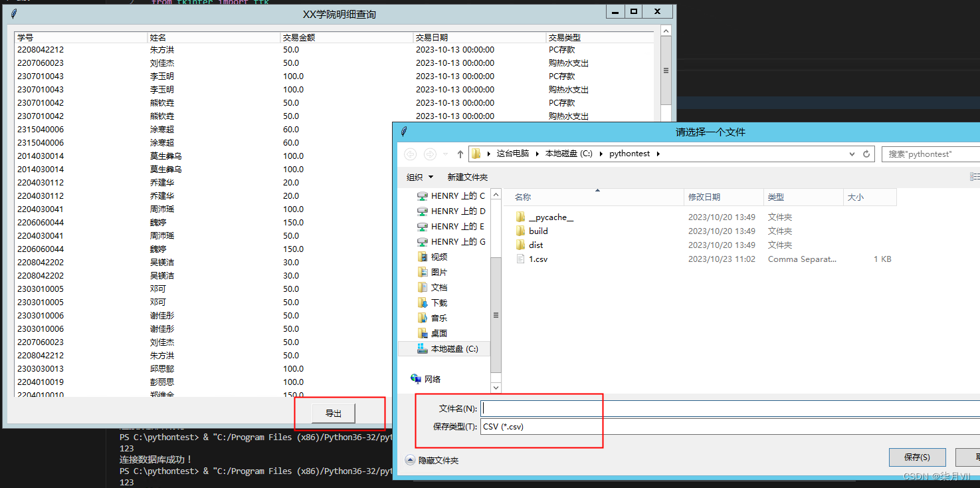Click the forward navigation arrow in dialog
Screen dimensions: 980x488
(430, 154)
